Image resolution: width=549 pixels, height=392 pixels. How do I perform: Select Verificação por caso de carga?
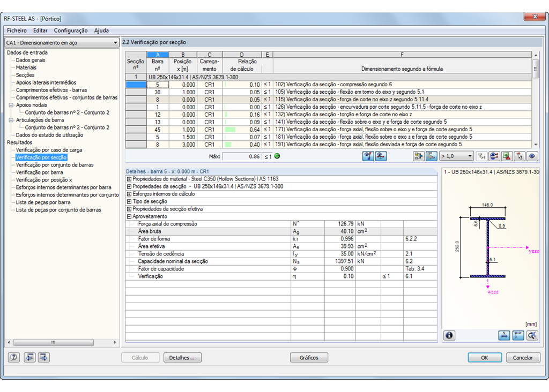pos(49,150)
